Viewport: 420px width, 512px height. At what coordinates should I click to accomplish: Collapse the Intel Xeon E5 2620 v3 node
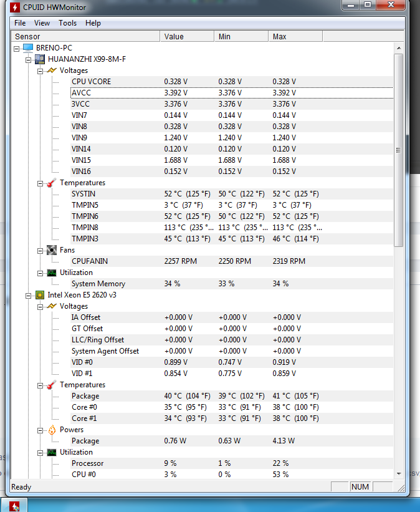(29, 296)
